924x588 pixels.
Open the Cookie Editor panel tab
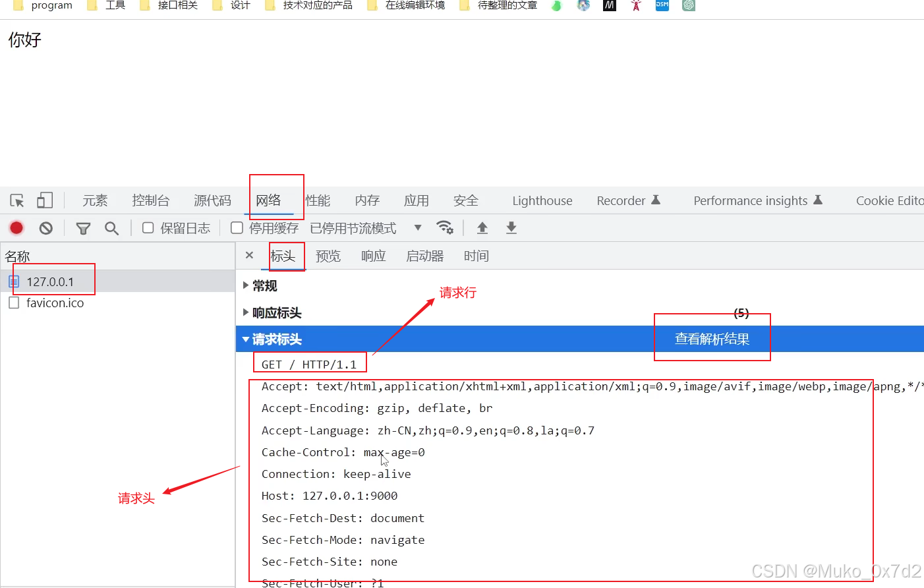(x=890, y=200)
